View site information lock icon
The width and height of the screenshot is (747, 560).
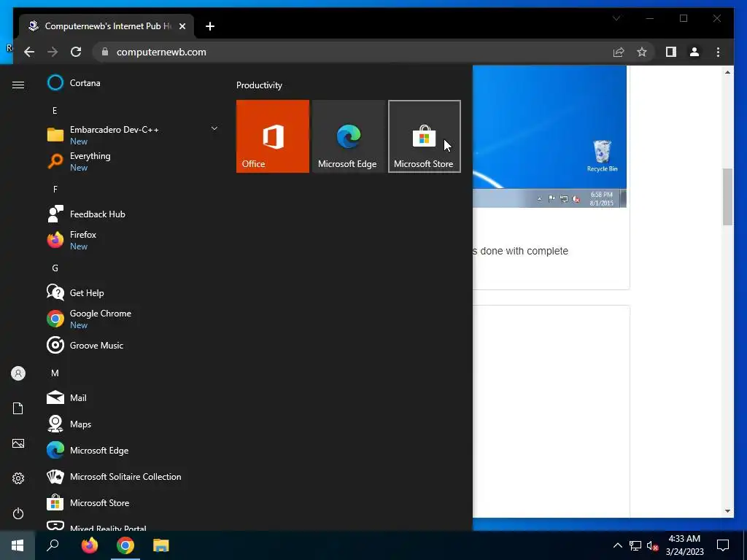click(105, 52)
